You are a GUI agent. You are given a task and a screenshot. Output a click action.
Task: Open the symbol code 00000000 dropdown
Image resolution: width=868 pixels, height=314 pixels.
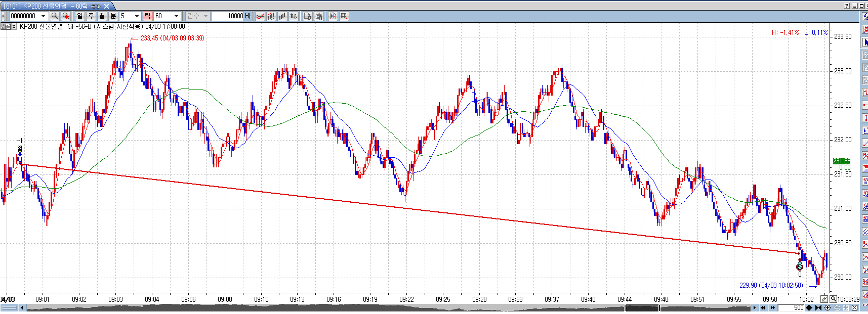coord(43,16)
